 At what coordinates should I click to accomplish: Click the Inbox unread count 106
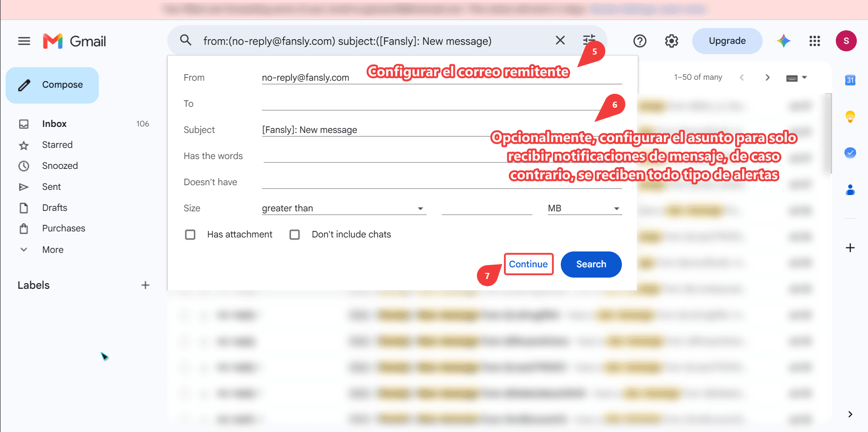click(143, 124)
